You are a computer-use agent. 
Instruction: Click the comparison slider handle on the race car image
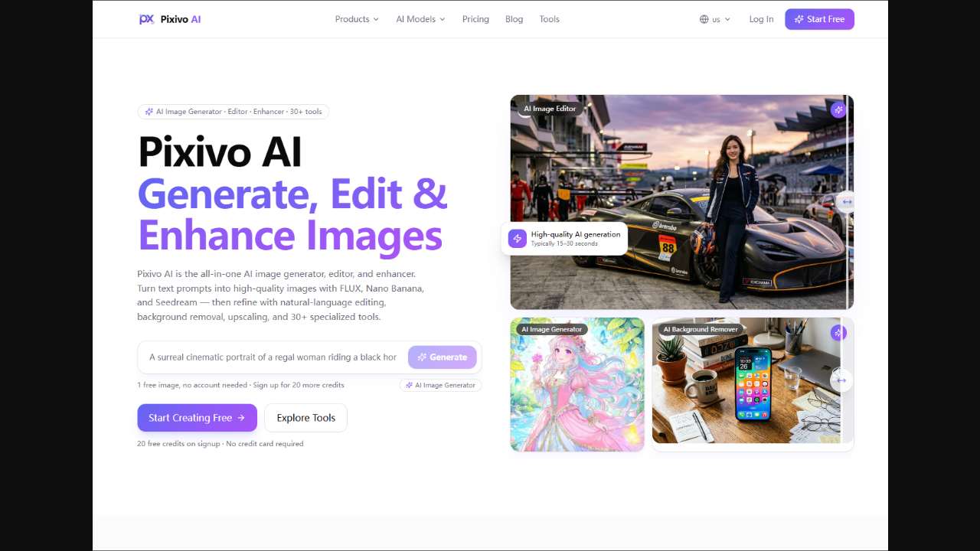click(847, 202)
